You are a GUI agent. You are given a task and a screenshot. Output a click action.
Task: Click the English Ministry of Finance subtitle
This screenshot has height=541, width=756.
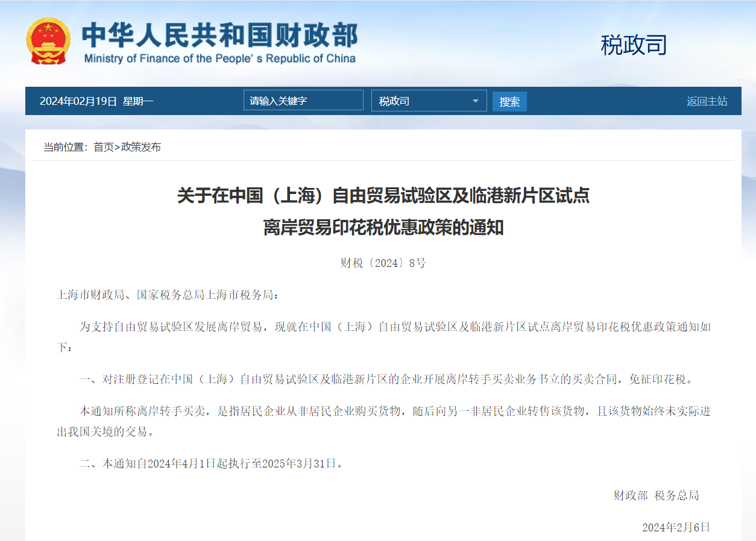click(219, 59)
